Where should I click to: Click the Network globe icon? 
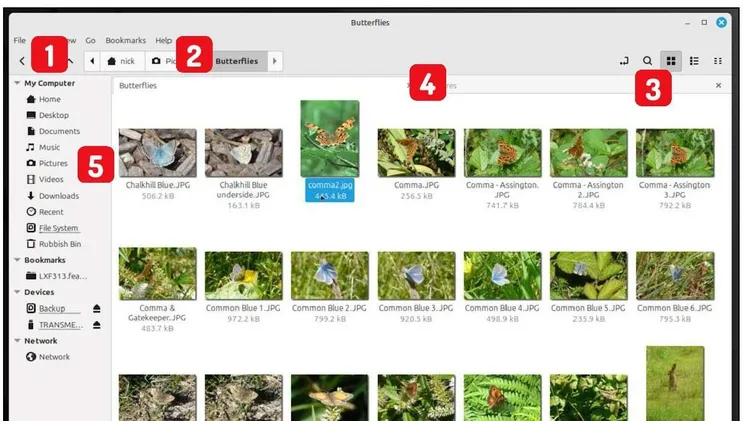pyautogui.click(x=31, y=357)
